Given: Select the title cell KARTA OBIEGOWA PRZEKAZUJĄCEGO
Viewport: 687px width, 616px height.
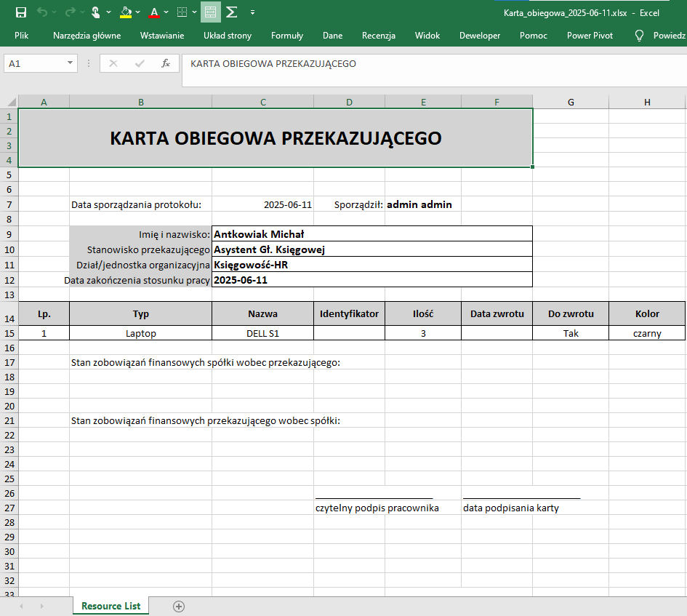Looking at the screenshot, I should [x=276, y=138].
